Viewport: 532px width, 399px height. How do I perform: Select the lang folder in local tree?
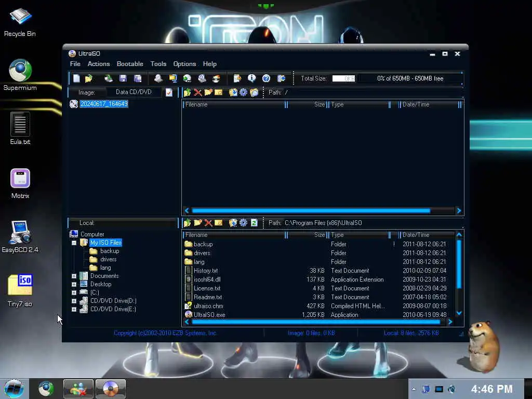click(x=105, y=268)
